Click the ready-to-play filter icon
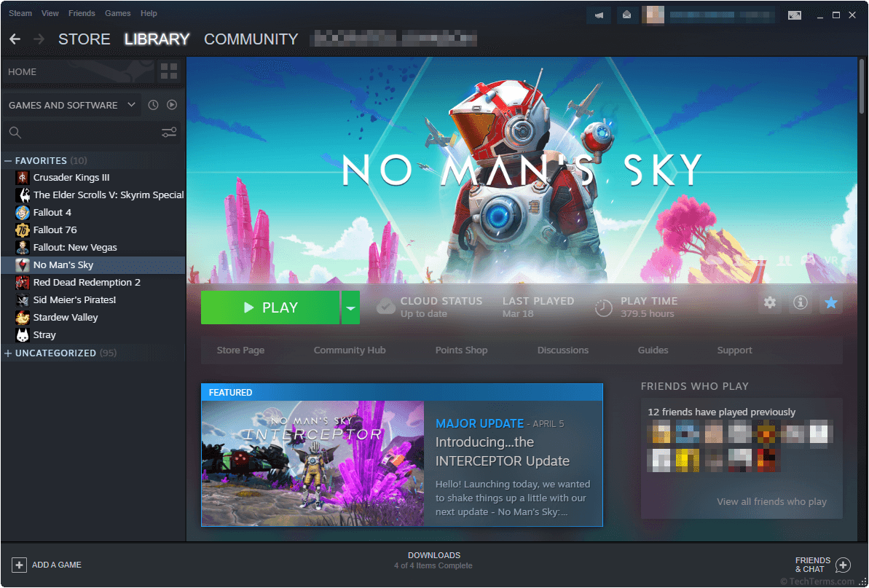Viewport: 869px width, 588px height. (172, 105)
